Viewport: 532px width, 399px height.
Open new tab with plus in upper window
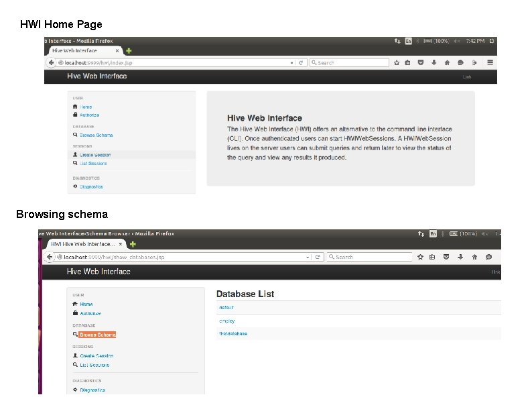(x=129, y=51)
